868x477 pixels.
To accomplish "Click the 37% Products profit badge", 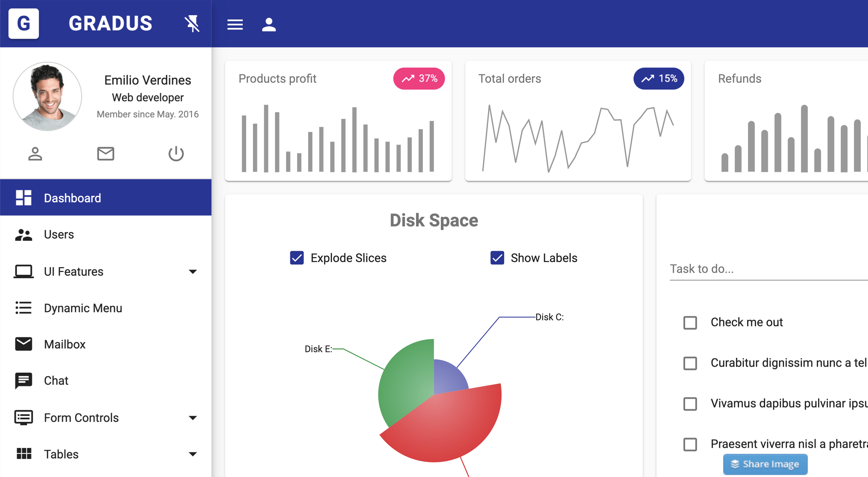I will click(419, 78).
